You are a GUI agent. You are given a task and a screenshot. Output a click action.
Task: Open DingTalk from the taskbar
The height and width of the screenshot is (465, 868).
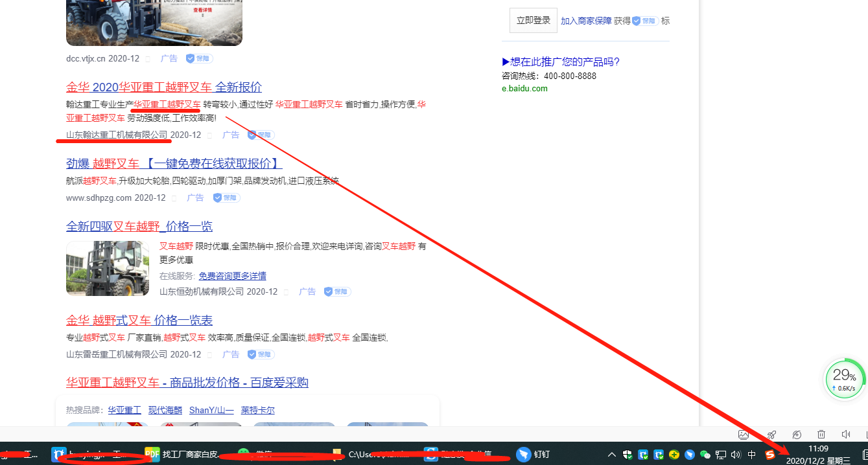coord(534,455)
